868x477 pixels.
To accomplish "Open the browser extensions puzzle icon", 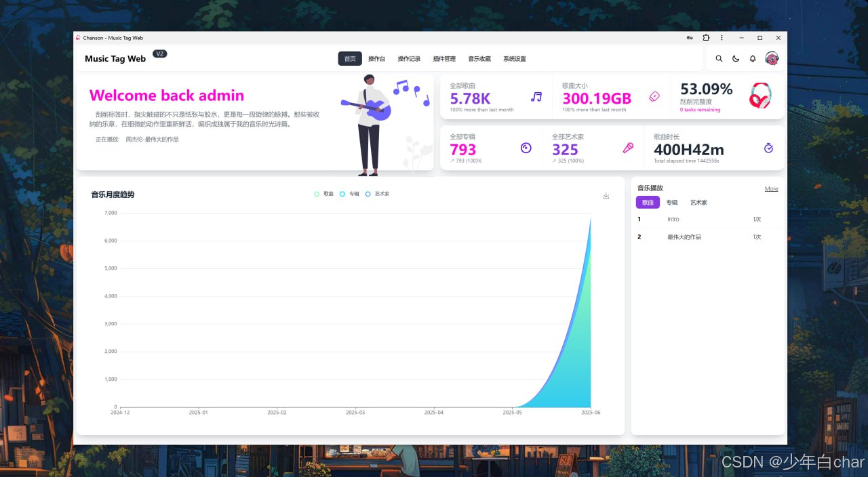I will point(706,38).
